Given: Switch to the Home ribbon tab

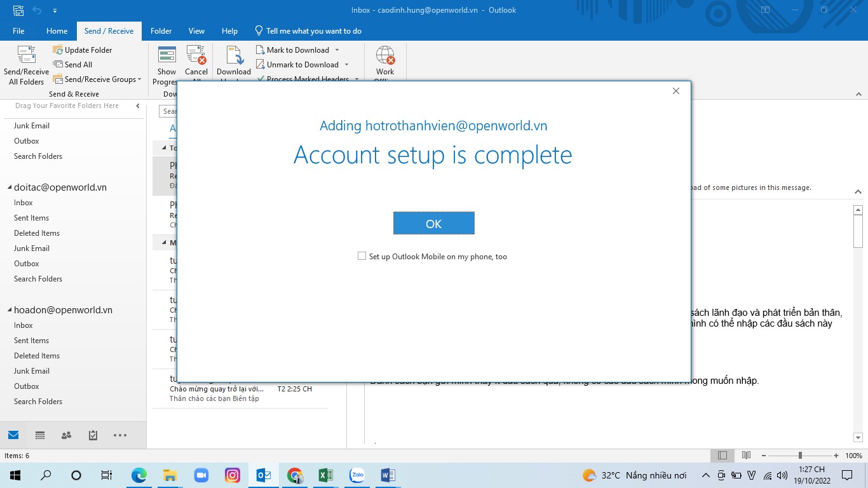Looking at the screenshot, I should (x=57, y=30).
